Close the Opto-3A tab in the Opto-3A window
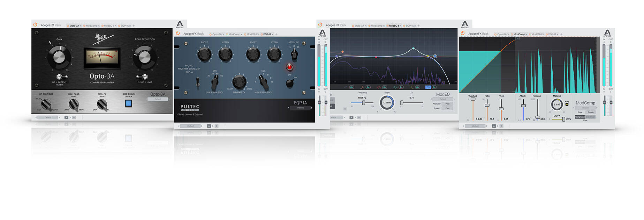This screenshot has height=220, width=644. point(81,26)
